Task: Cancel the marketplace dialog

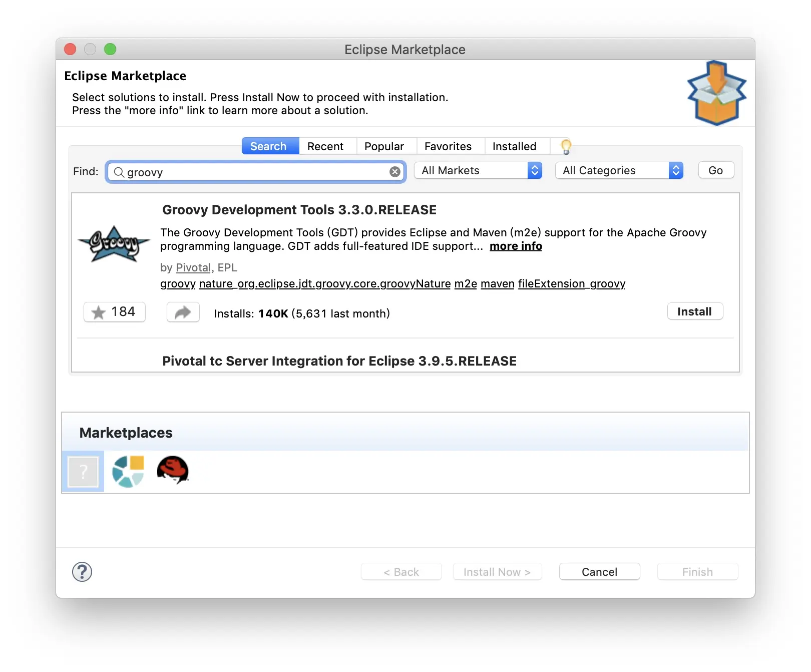Action: click(599, 572)
